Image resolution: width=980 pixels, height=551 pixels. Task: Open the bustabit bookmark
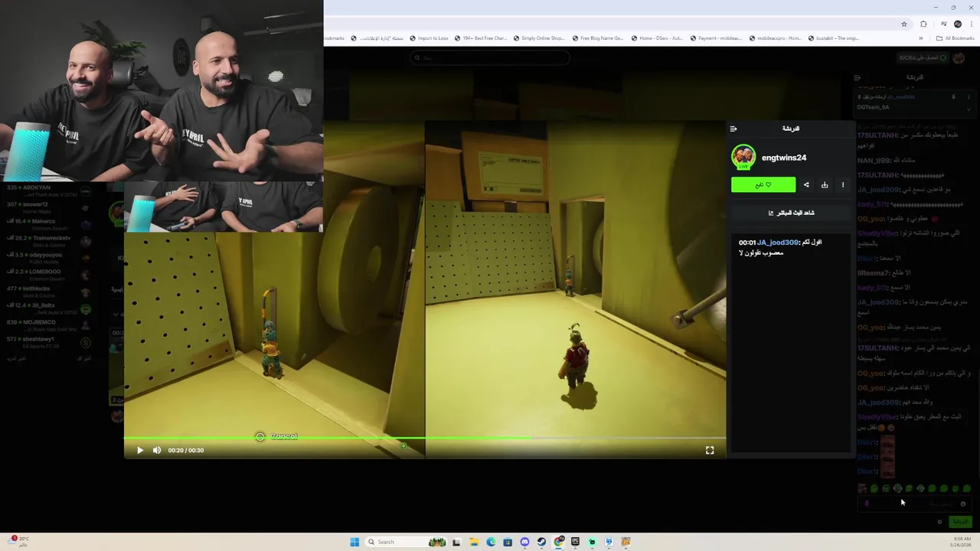click(833, 38)
